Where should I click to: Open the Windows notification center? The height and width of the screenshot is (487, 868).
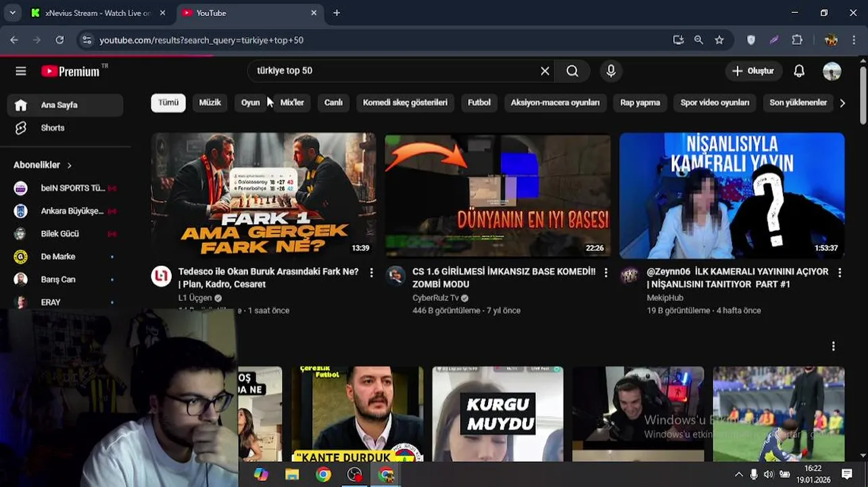pyautogui.click(x=847, y=474)
